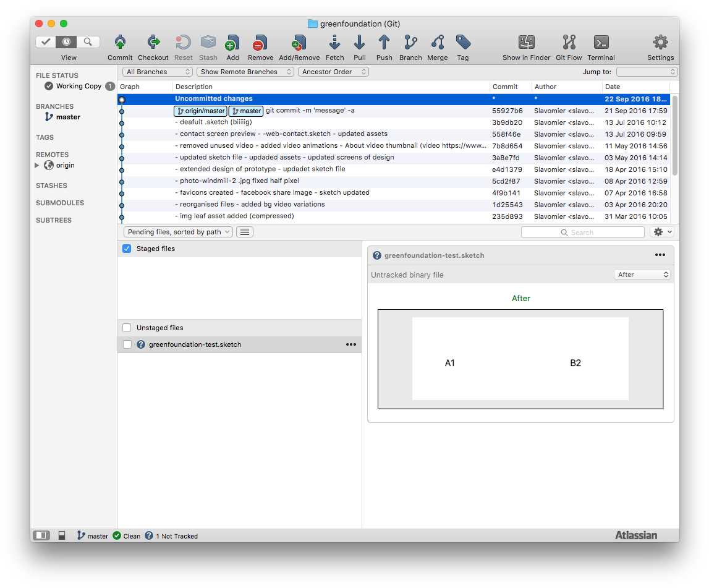The image size is (709, 588).
Task: Open the Pending files sorting dropdown
Action: [x=177, y=231]
